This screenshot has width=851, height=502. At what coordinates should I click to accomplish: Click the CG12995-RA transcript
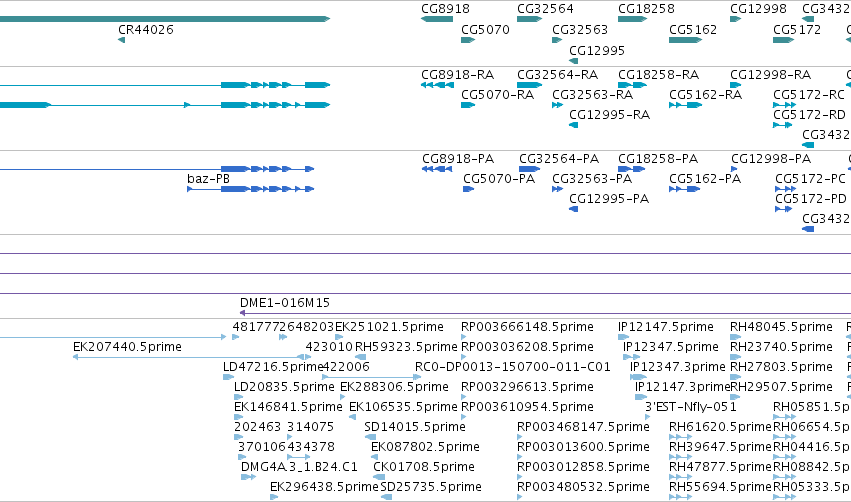[x=574, y=125]
